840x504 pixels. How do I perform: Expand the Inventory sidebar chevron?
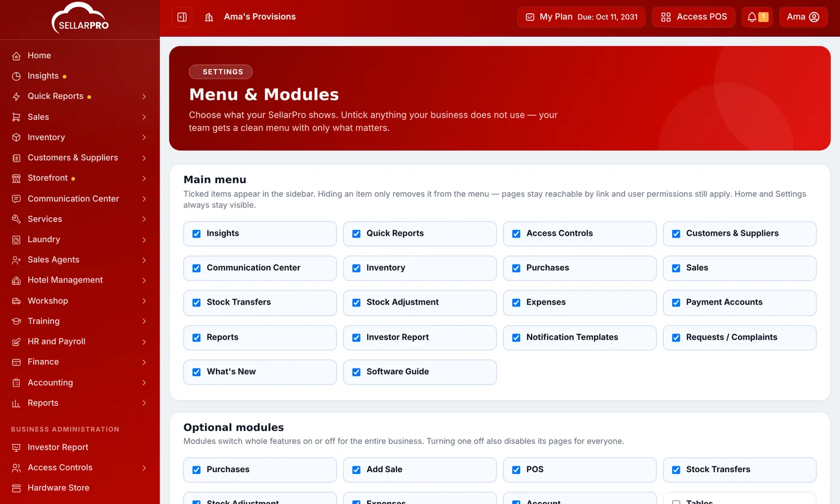144,137
